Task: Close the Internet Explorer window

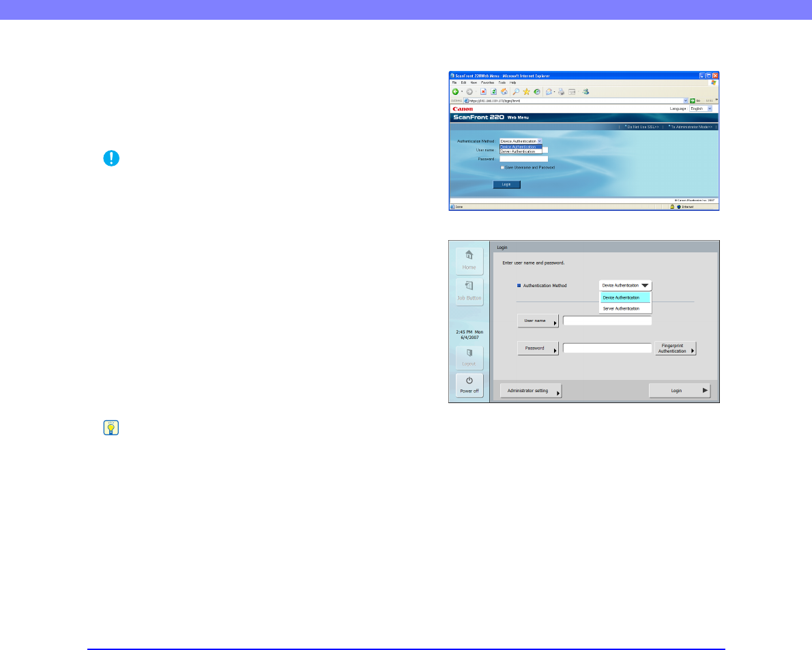Action: pos(715,76)
